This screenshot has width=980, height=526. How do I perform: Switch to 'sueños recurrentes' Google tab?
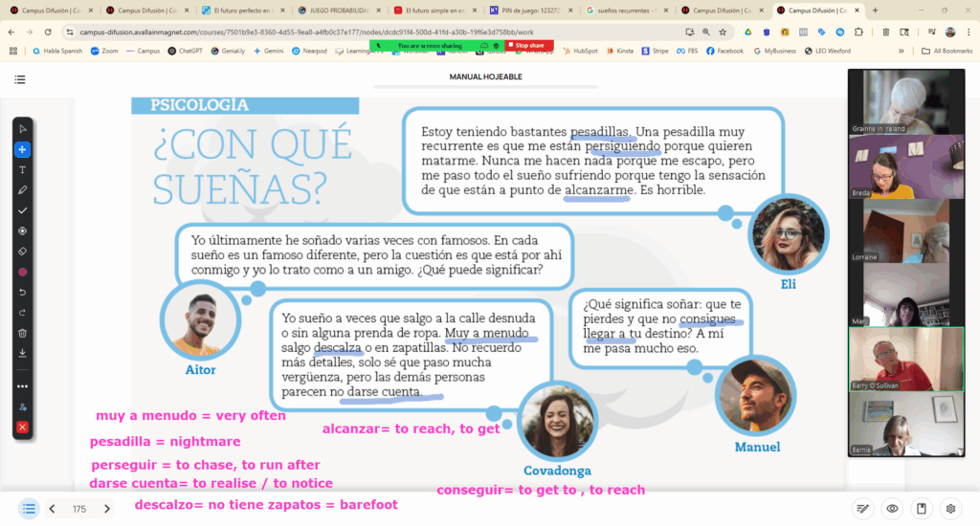pos(626,10)
